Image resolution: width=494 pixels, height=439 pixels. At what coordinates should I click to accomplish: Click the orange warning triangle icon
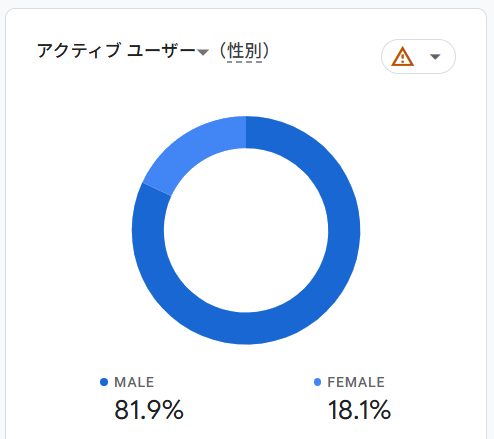coord(402,57)
